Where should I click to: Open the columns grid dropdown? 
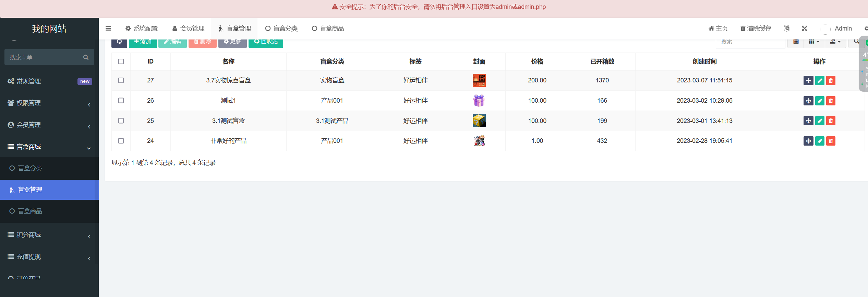pyautogui.click(x=814, y=42)
